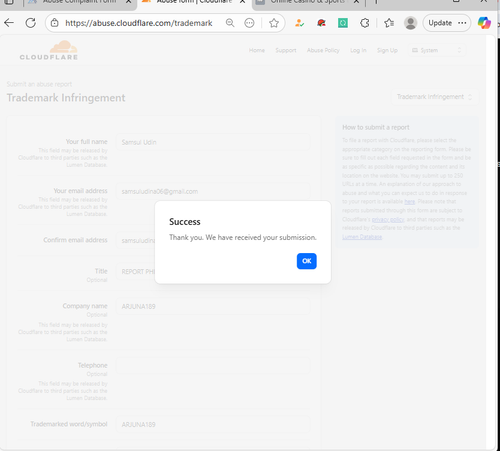Viewport: 500px width, 451px height.
Task: Click the Cloudflare logo
Action: 49,51
